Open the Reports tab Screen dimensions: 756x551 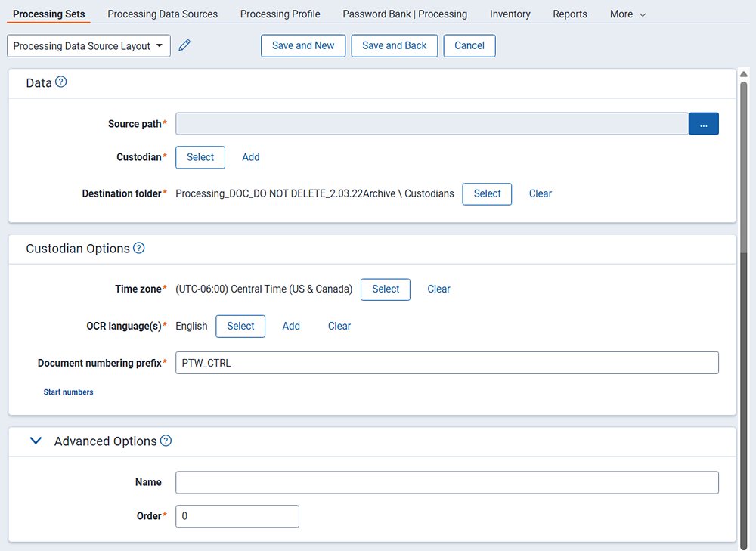point(569,14)
